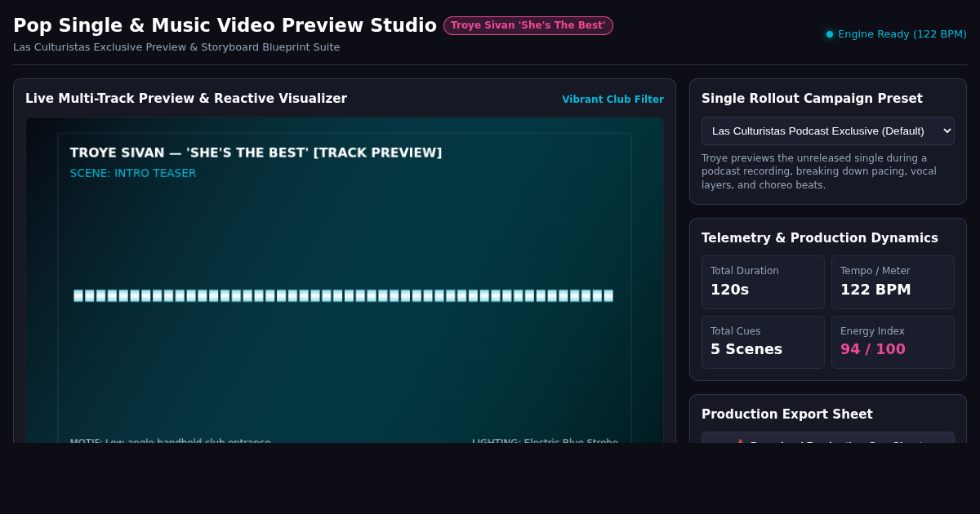Viewport: 980px width, 514px height.
Task: Click the Troye Sivan 'She's The Best' badge
Action: point(528,25)
